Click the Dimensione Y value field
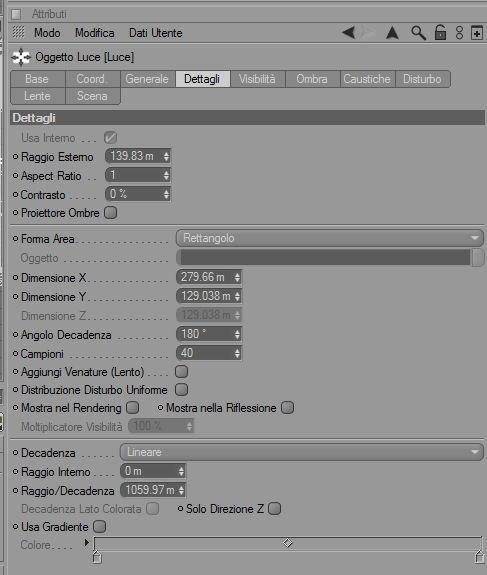Viewport: 487px width, 575px height. tap(209, 296)
